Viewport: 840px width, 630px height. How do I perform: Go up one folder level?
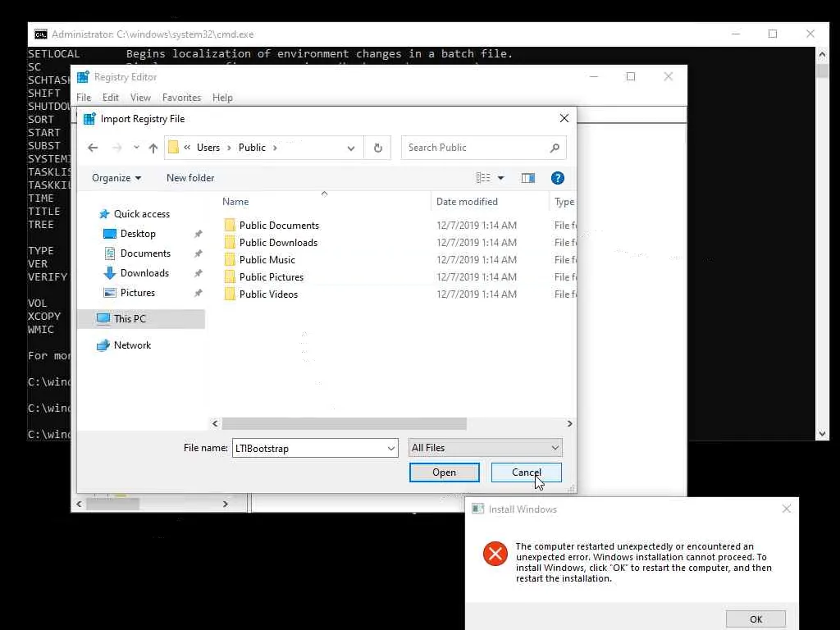click(153, 148)
